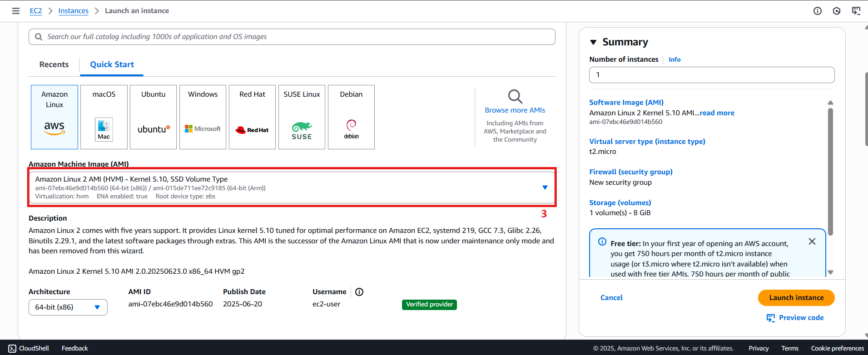
Task: Open Info link beside Number of instances
Action: [x=675, y=59]
